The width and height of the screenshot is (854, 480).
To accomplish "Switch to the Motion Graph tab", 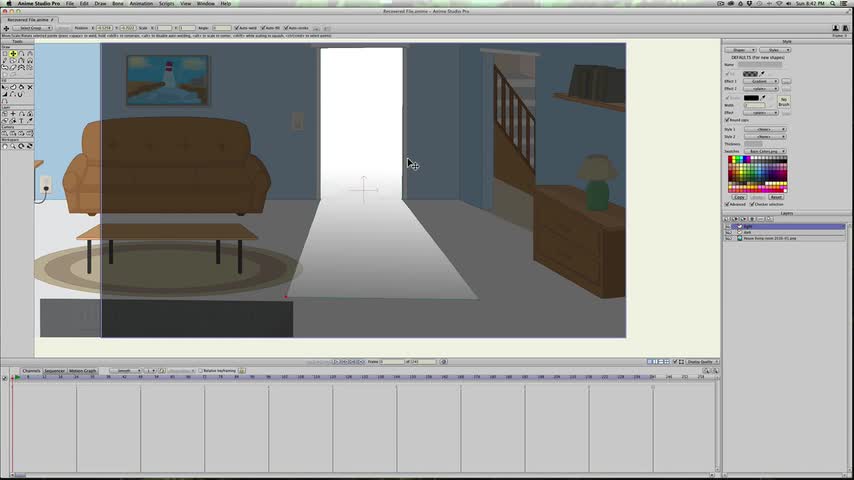I will pyautogui.click(x=82, y=370).
